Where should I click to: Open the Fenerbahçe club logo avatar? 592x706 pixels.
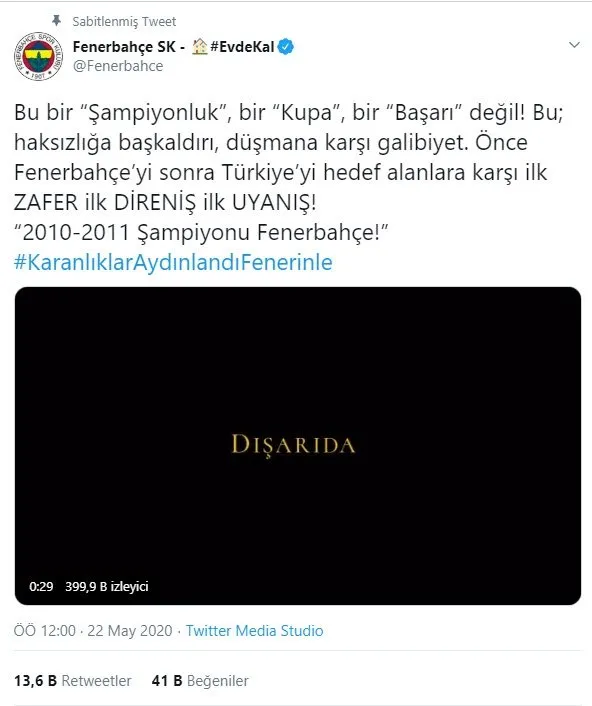coord(39,56)
